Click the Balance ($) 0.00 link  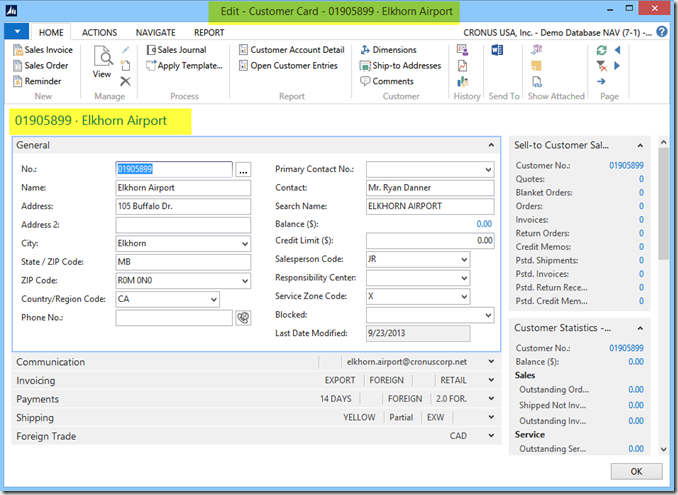[484, 224]
